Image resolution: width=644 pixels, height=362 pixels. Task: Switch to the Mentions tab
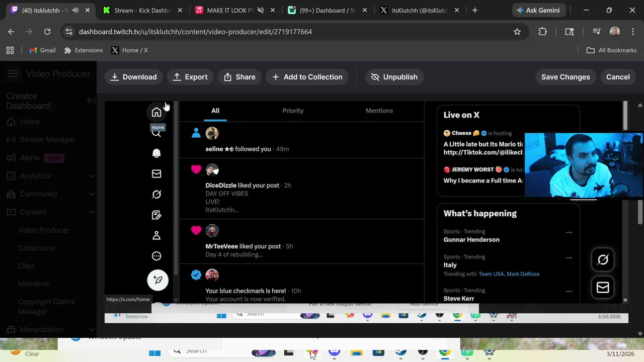point(379,111)
